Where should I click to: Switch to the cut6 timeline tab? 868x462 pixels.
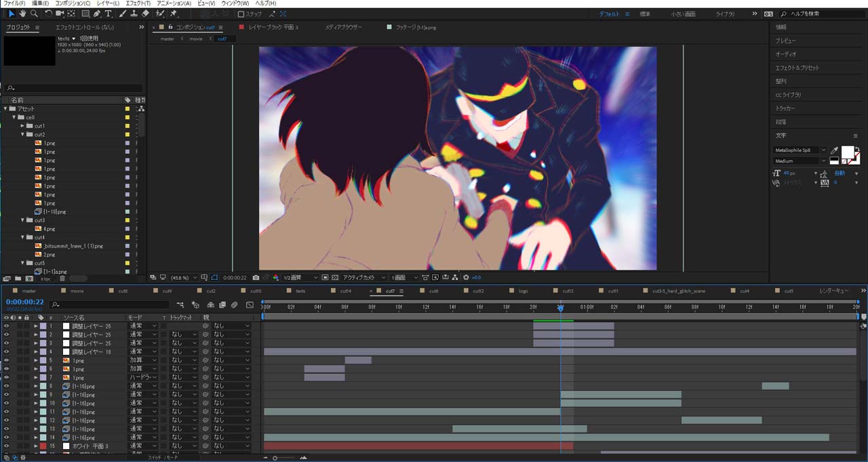pyautogui.click(x=434, y=291)
